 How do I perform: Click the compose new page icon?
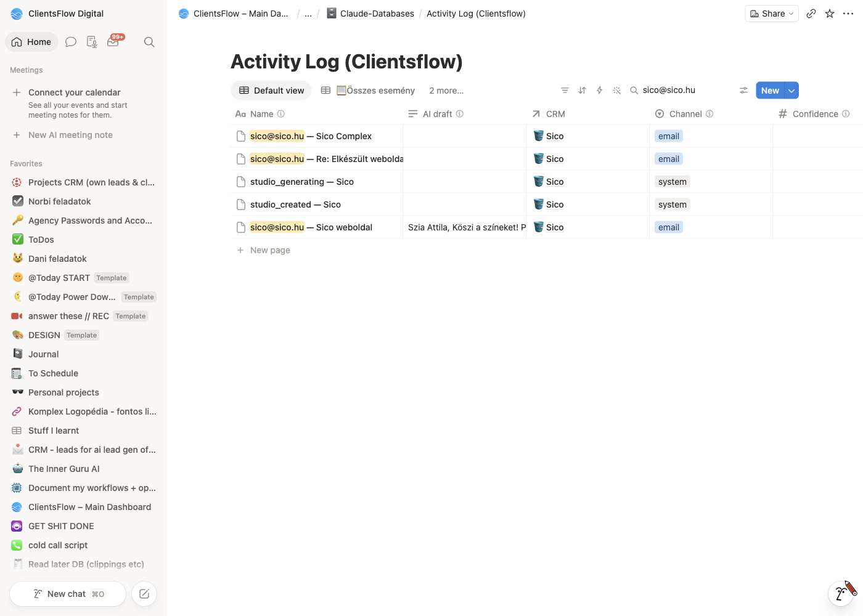(144, 594)
